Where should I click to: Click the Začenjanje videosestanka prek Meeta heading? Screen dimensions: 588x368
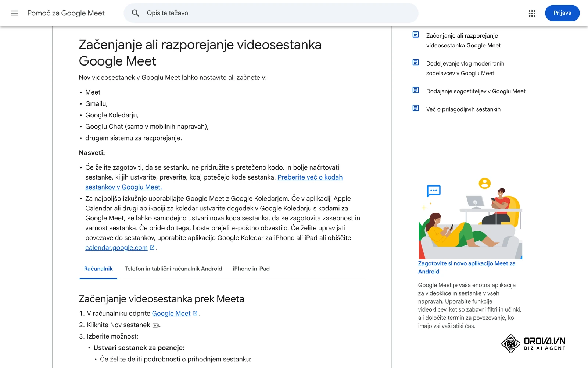161,299
